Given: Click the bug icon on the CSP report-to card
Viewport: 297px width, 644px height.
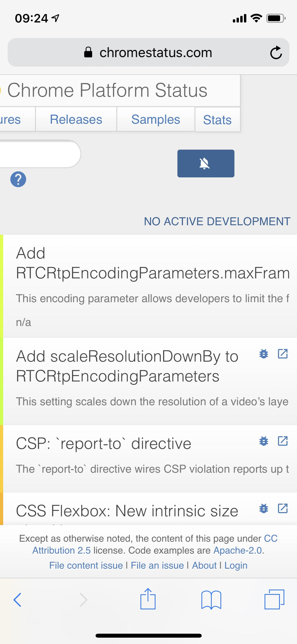Looking at the screenshot, I should tap(263, 441).
